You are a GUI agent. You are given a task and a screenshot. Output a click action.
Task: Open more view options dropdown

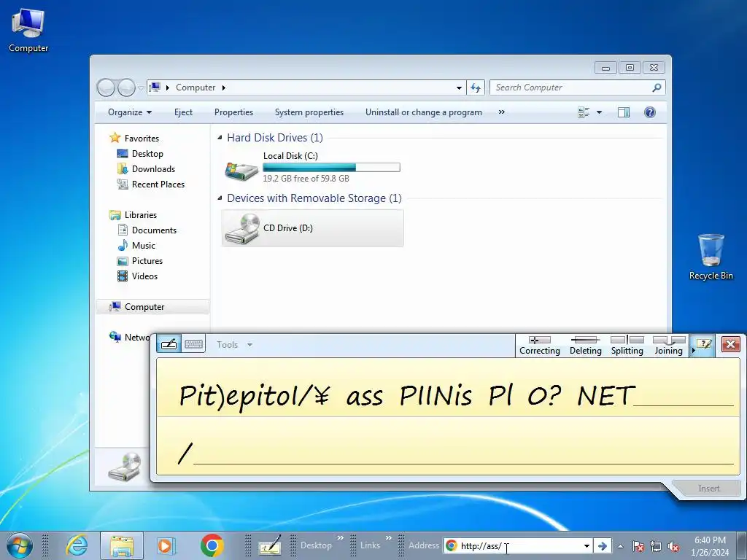[600, 112]
